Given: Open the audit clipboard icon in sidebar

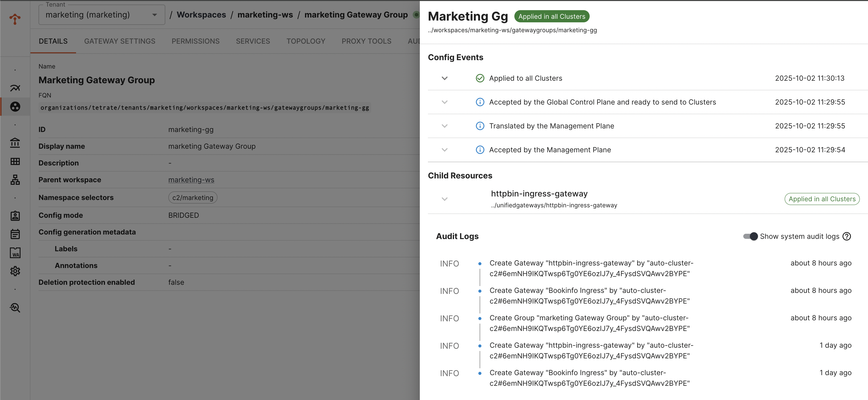Looking at the screenshot, I should coord(15,234).
